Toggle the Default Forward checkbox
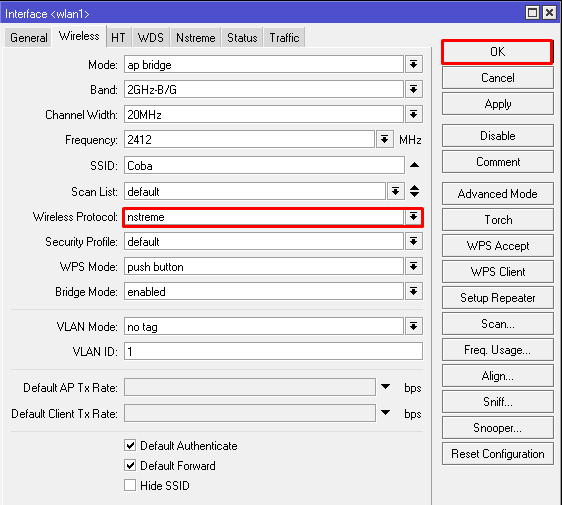This screenshot has width=562, height=505. click(130, 466)
